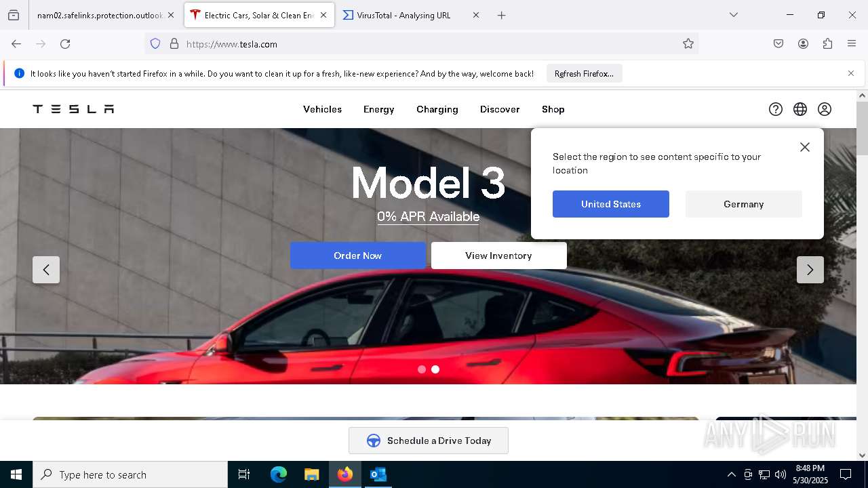The image size is (868, 488).
Task: Click Schedule a Drive Today button
Action: click(429, 441)
